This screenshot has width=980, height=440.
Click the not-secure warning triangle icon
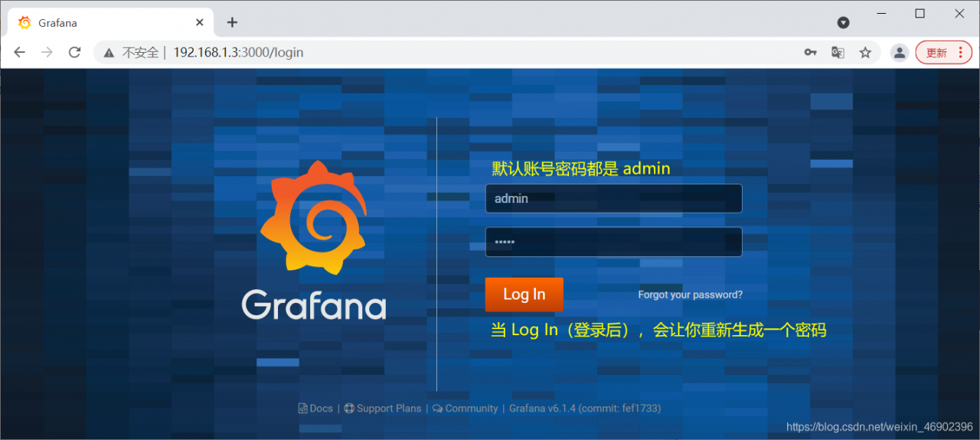(x=109, y=53)
